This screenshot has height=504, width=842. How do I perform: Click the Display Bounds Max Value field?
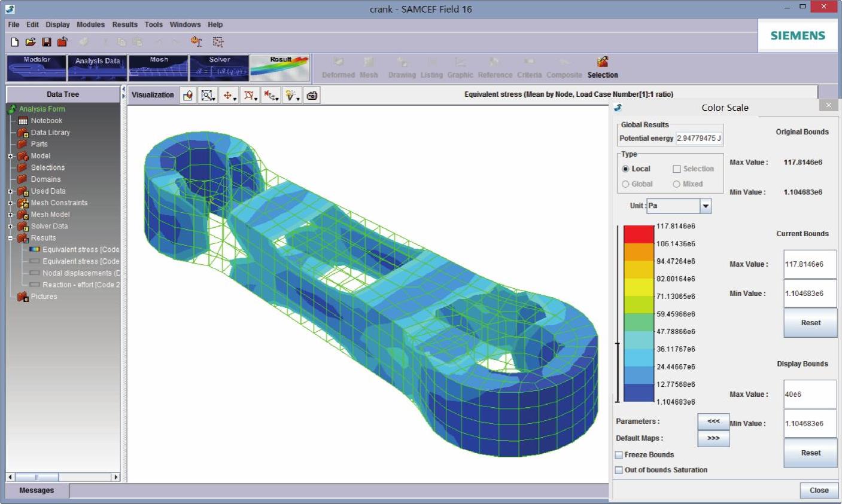(810, 395)
